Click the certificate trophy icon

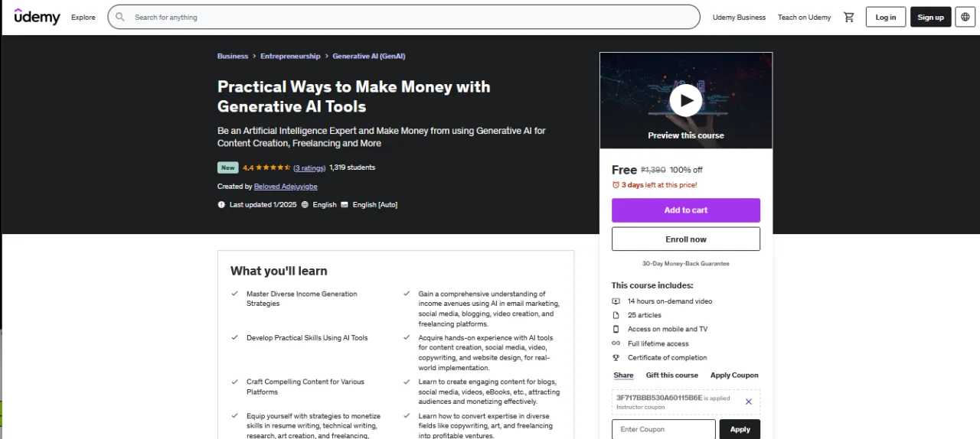click(x=616, y=358)
